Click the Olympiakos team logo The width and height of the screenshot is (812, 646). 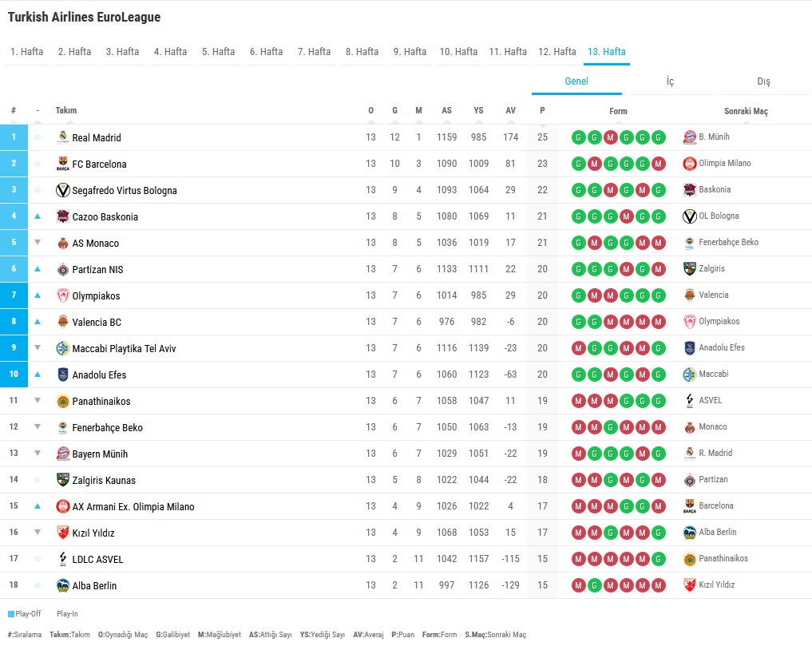point(62,295)
